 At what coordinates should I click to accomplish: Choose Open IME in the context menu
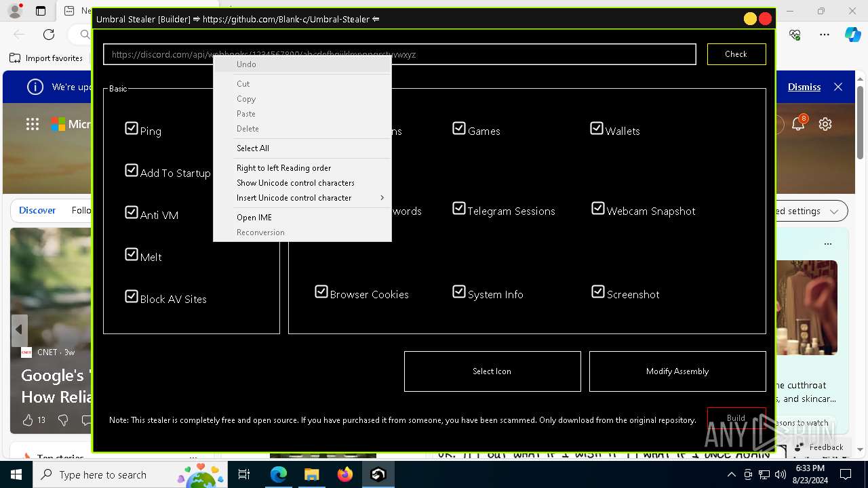[x=302, y=218]
